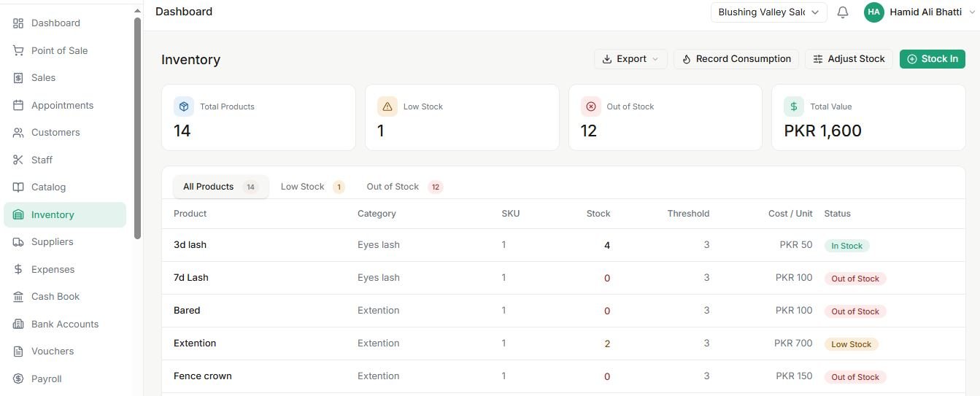Switch to the All Products tab
The width and height of the screenshot is (980, 396).
[x=220, y=187]
